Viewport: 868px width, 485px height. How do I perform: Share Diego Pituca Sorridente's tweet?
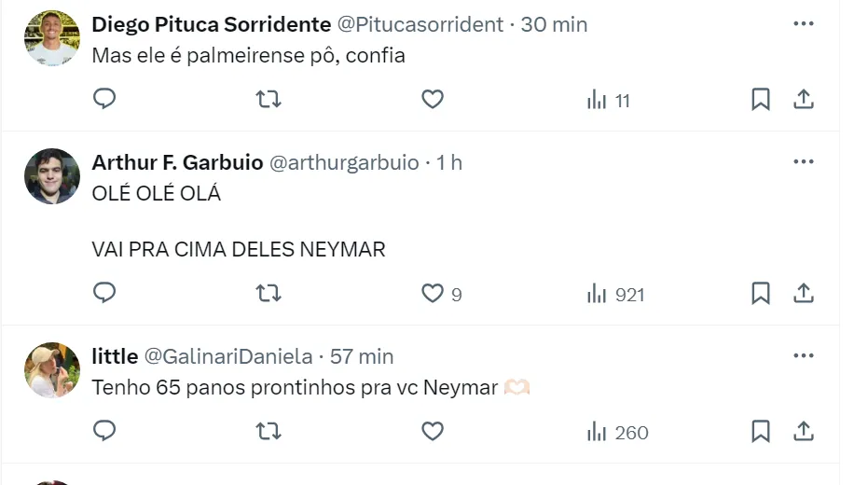(804, 99)
